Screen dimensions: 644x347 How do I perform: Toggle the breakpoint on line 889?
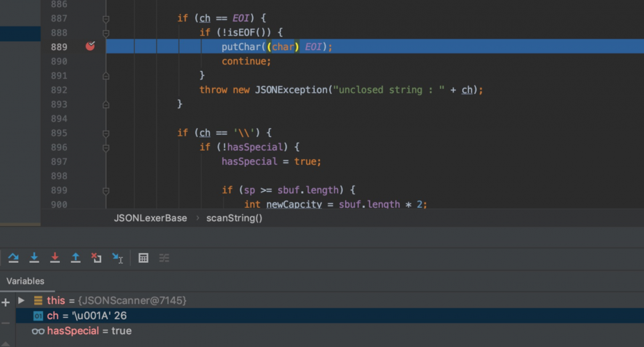pyautogui.click(x=90, y=46)
